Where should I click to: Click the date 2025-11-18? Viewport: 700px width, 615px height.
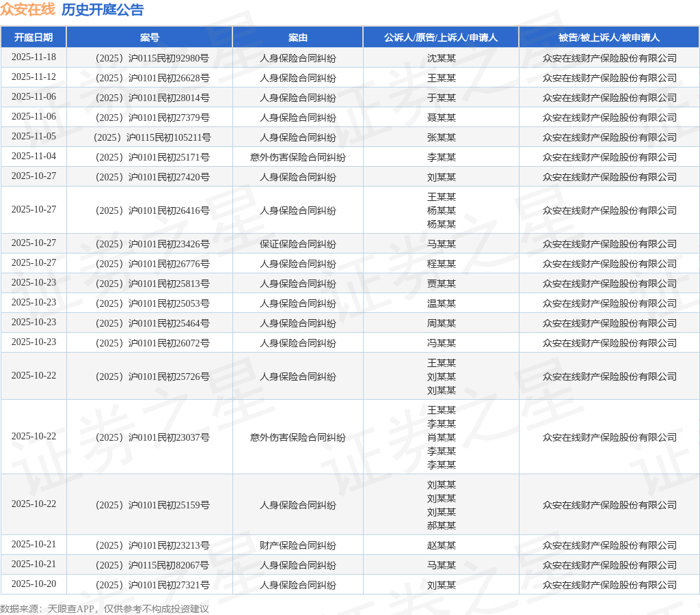pos(33,57)
